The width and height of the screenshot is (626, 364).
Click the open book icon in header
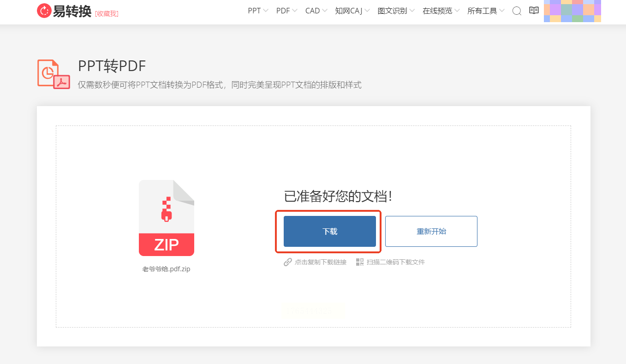tap(534, 11)
